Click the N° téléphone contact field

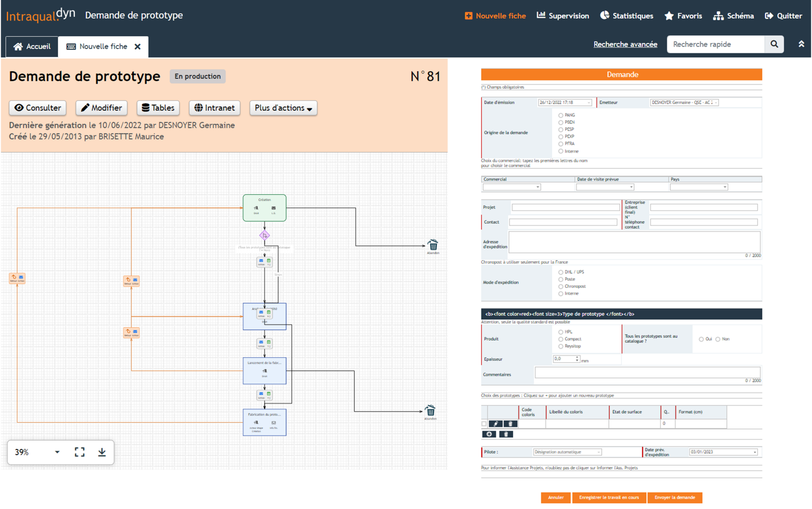[x=704, y=222]
